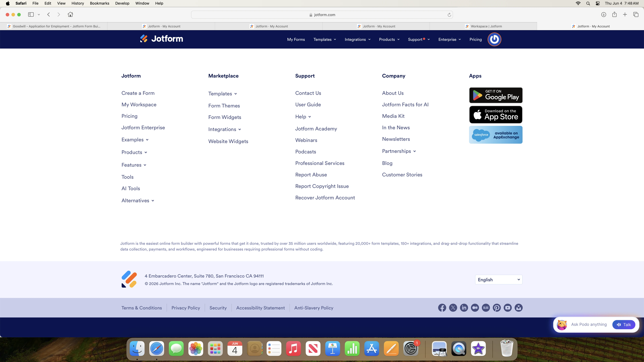Go back in Safari
Viewport: 644px width, 362px height.
pyautogui.click(x=49, y=15)
